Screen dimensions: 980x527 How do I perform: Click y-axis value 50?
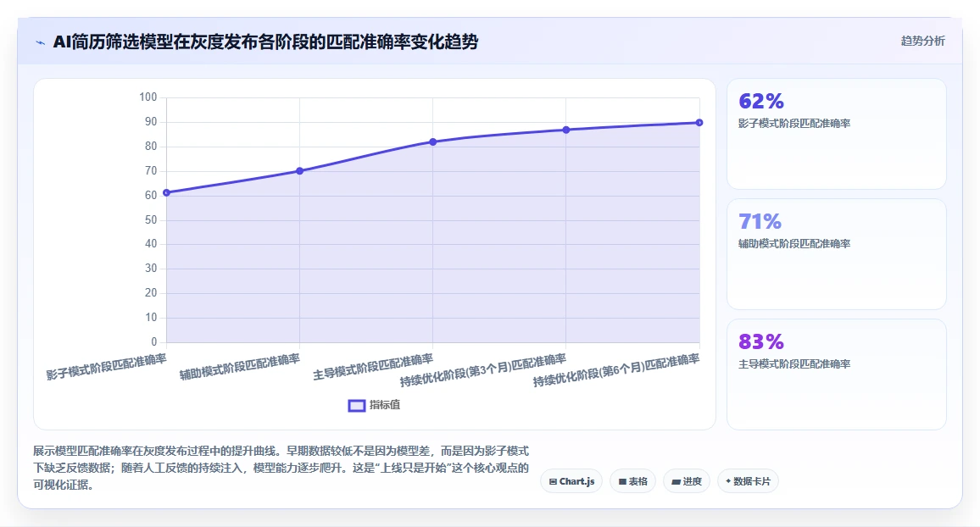(x=151, y=219)
